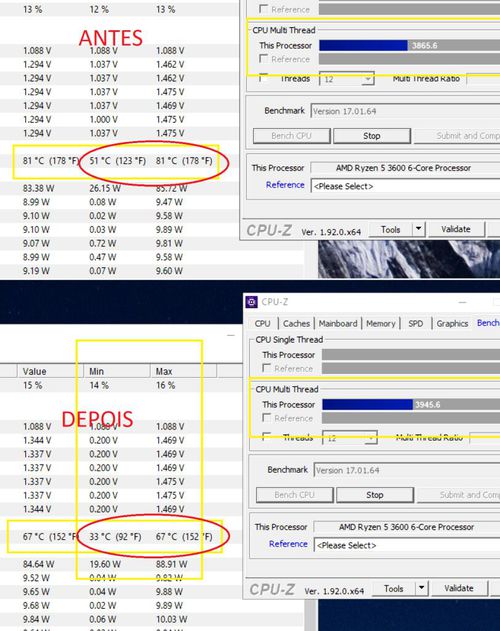500x631 pixels.
Task: Expand lower Reference processor select box
Action: click(x=407, y=545)
